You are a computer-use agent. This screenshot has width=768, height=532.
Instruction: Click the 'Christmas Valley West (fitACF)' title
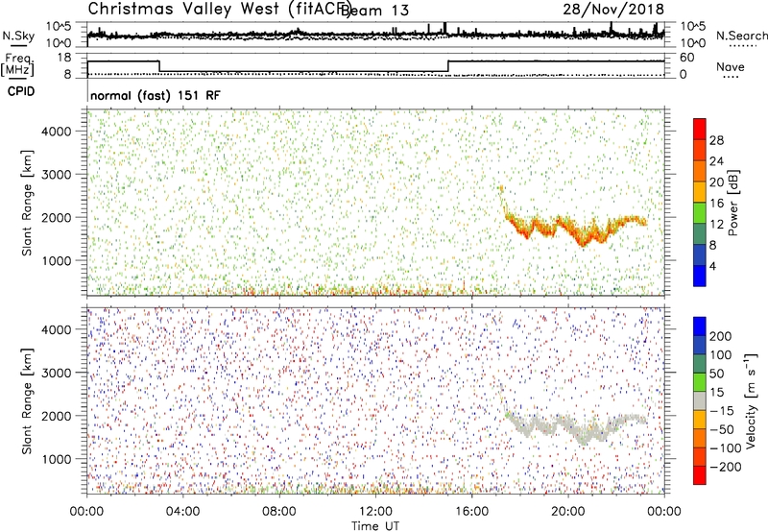[x=219, y=9]
